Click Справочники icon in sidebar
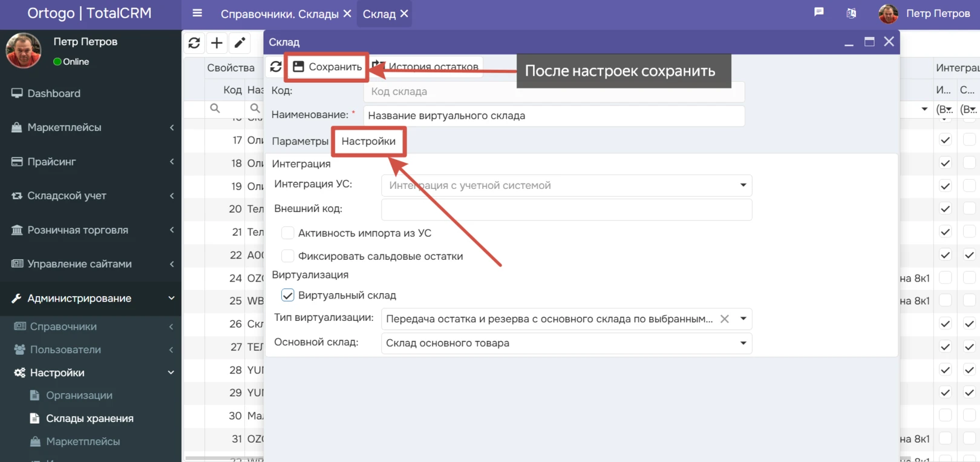 coord(20,326)
